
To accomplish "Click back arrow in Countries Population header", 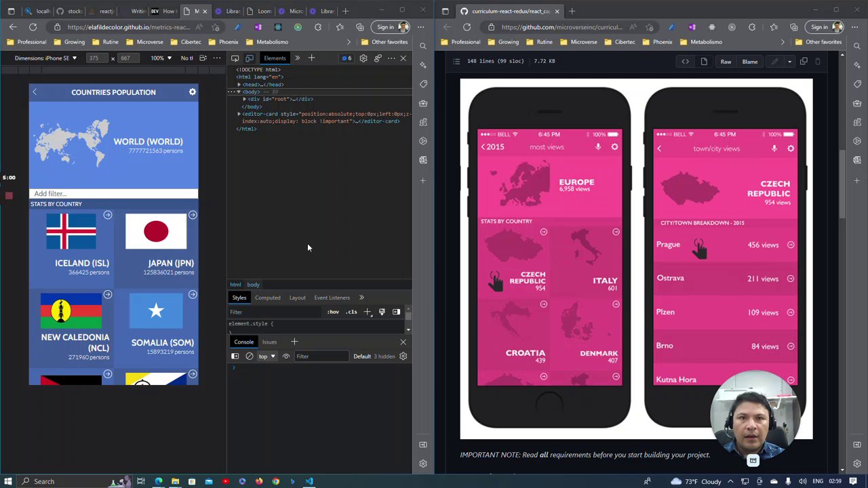I will click(x=35, y=92).
